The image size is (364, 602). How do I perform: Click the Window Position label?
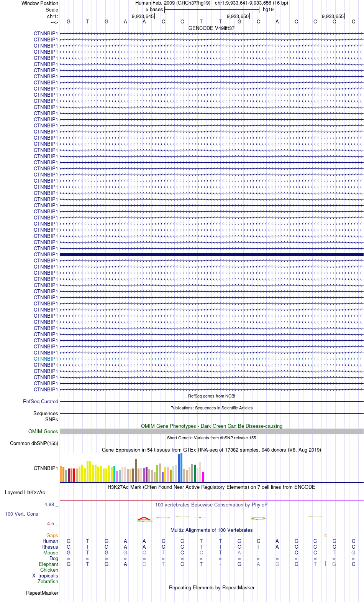[40, 3]
